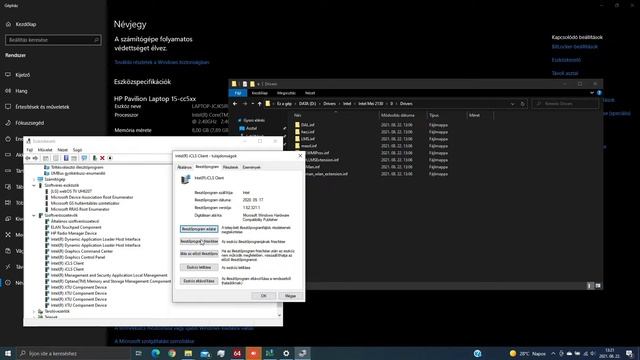
Task: Open the Settings gear on the taskbar
Action: point(286,353)
